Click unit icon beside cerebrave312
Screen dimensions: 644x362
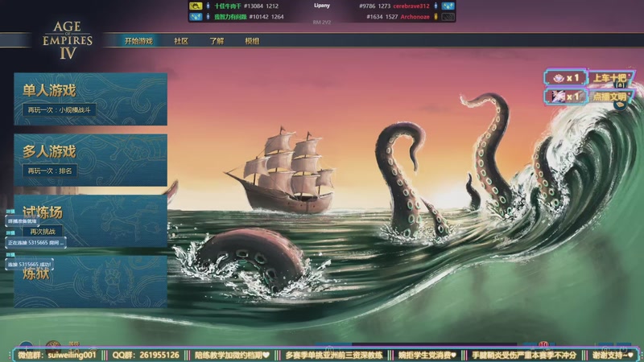click(436, 6)
